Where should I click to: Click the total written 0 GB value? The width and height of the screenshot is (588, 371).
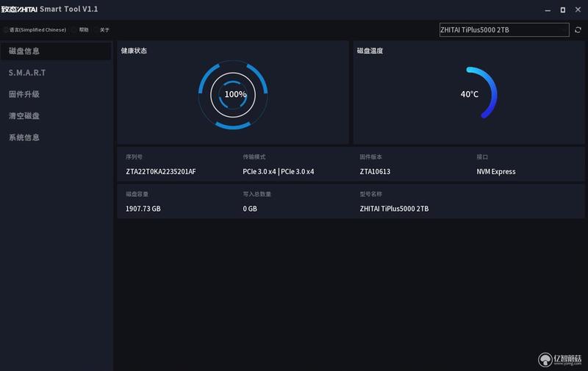click(250, 209)
